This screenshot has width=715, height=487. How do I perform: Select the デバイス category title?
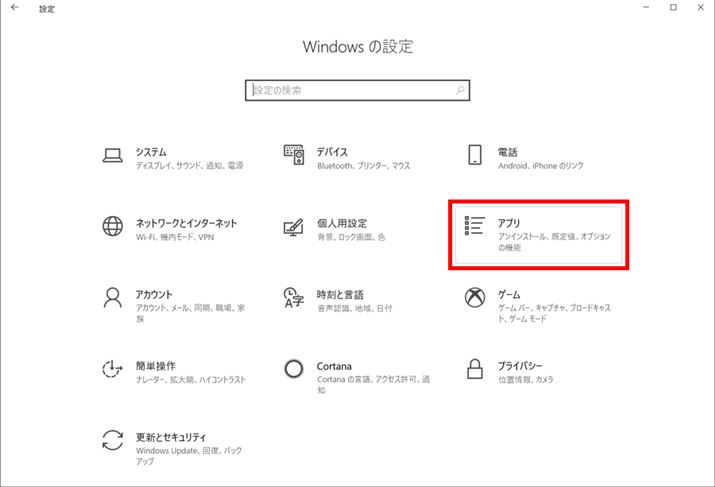(x=332, y=152)
